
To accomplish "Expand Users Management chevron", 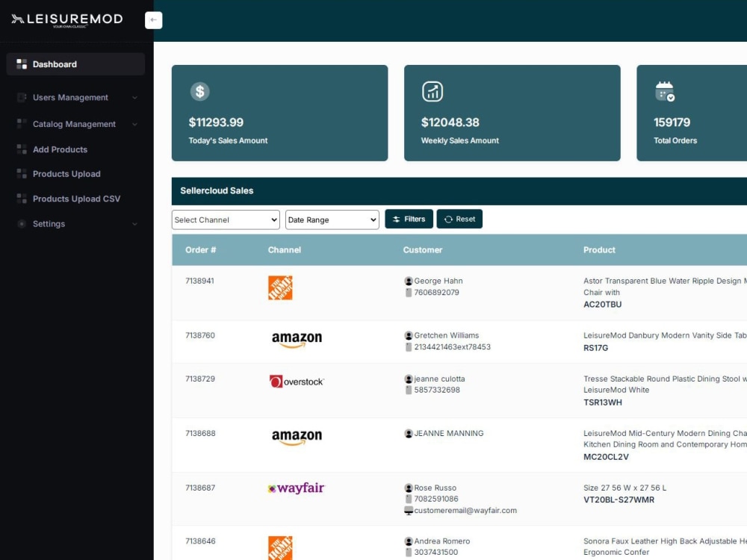I will [134, 98].
